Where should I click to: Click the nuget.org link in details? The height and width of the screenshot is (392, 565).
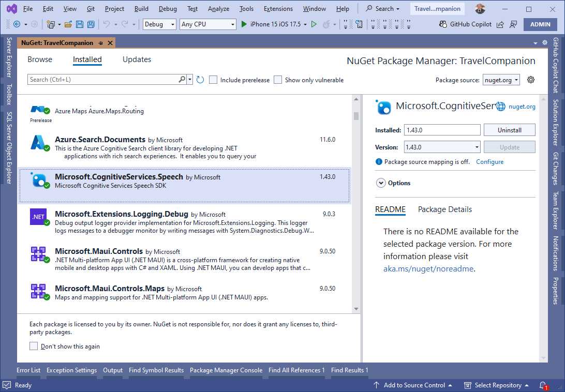[522, 107]
